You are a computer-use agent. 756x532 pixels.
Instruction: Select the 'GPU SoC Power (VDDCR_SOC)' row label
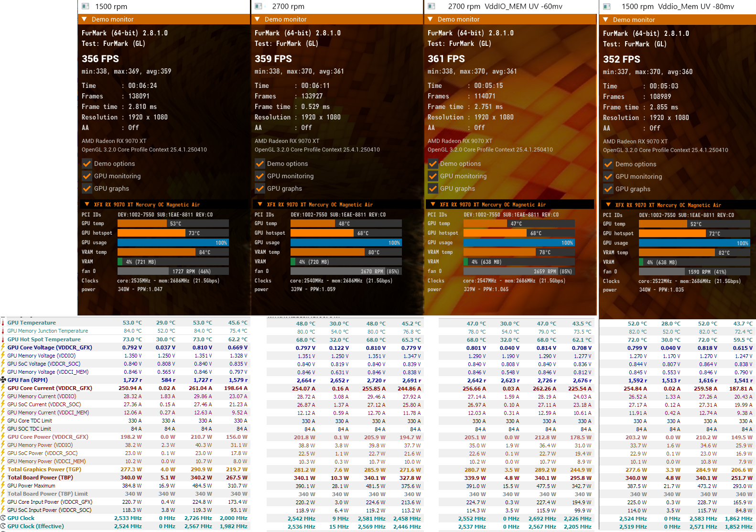pyautogui.click(x=43, y=453)
